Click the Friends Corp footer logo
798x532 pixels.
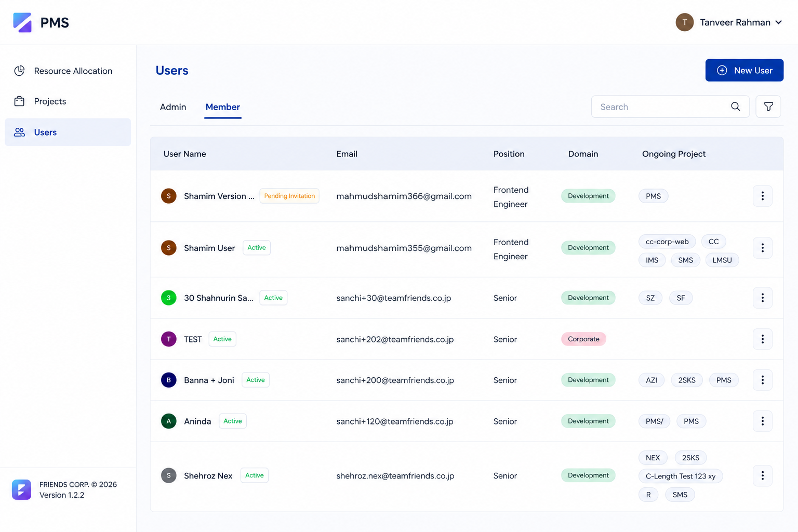point(21,489)
